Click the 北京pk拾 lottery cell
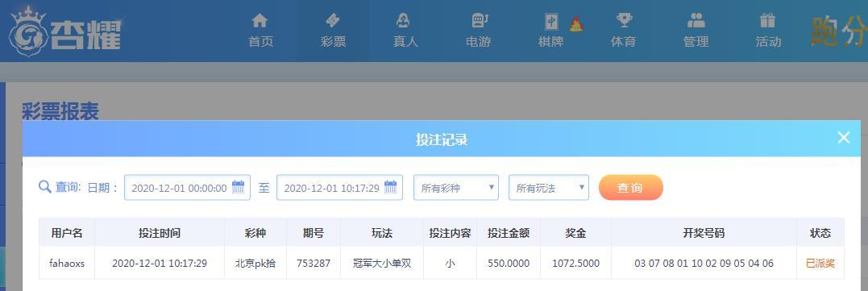 tap(255, 264)
